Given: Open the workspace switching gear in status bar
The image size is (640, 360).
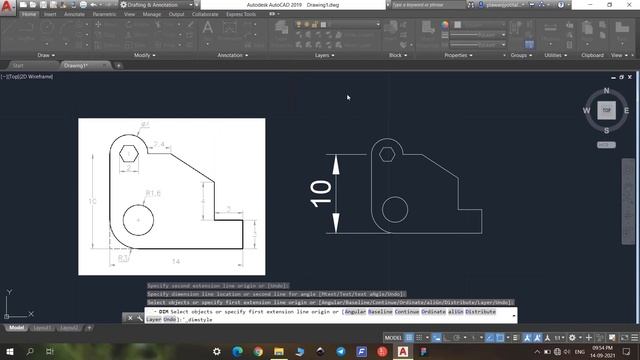Looking at the screenshot, I should tap(572, 338).
